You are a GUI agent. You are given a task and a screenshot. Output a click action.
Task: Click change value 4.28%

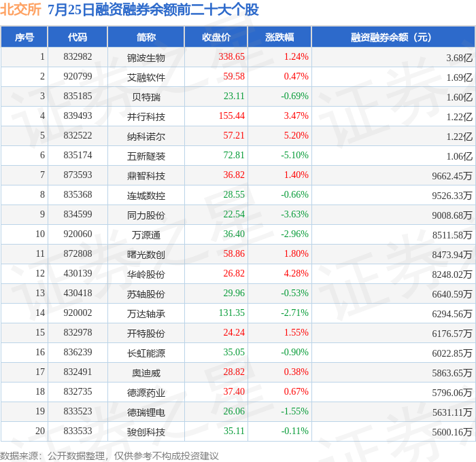pos(296,274)
